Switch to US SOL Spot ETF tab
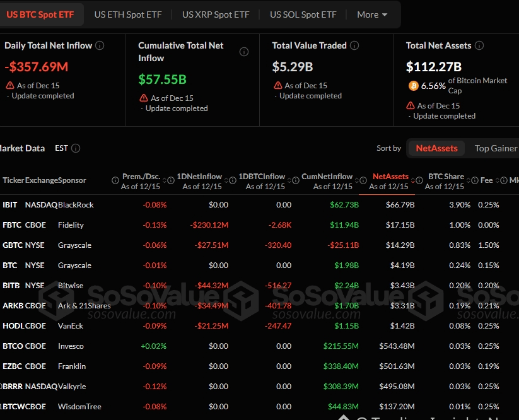Screen dimensions: 519x420 pos(303,15)
